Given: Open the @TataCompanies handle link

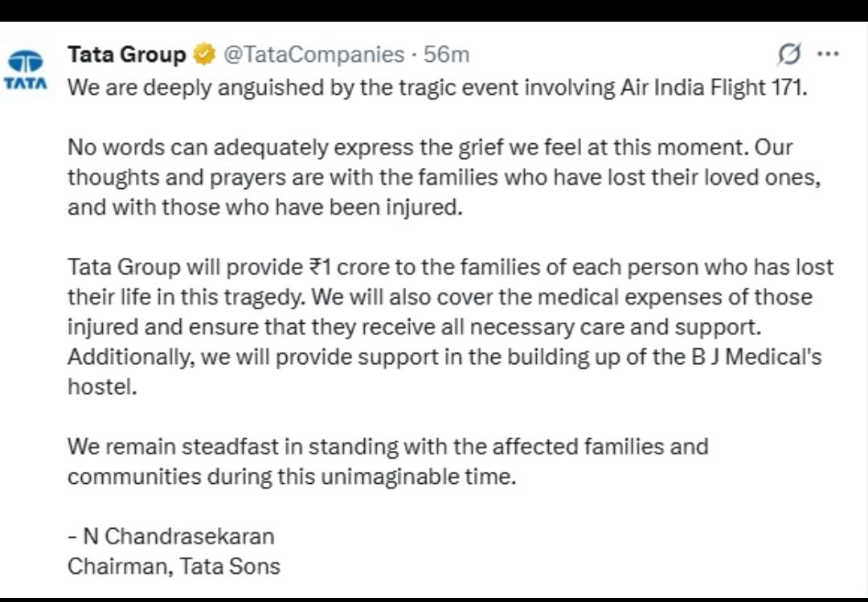Looking at the screenshot, I should point(313,55).
